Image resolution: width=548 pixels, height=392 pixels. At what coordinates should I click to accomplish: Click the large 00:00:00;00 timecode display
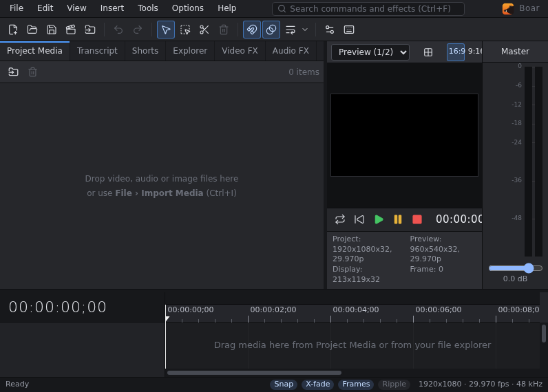[x=58, y=307]
